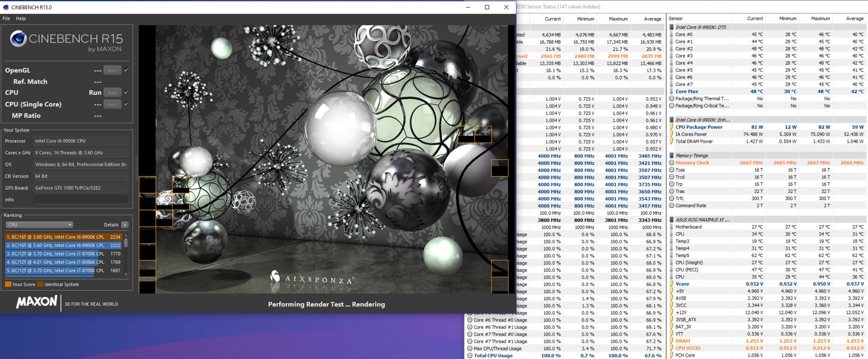Click the Package/Ring Thermal Throttling status icon
This screenshot has width=868, height=359.
pos(672,99)
